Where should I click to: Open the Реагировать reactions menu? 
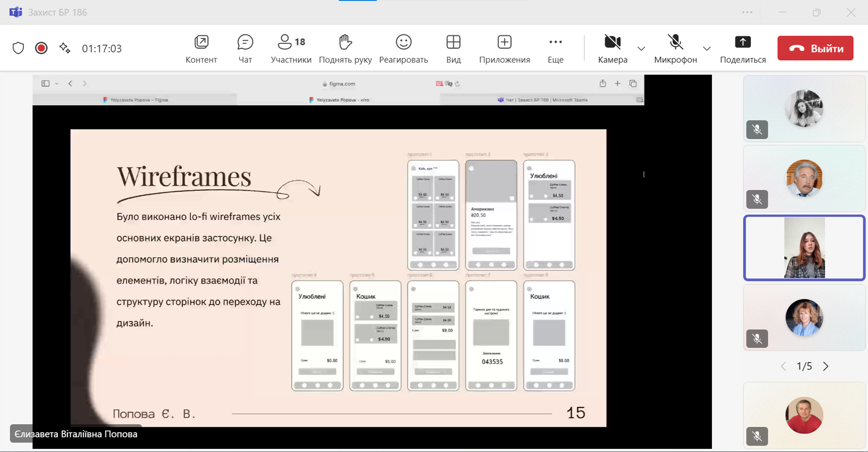coord(403,48)
